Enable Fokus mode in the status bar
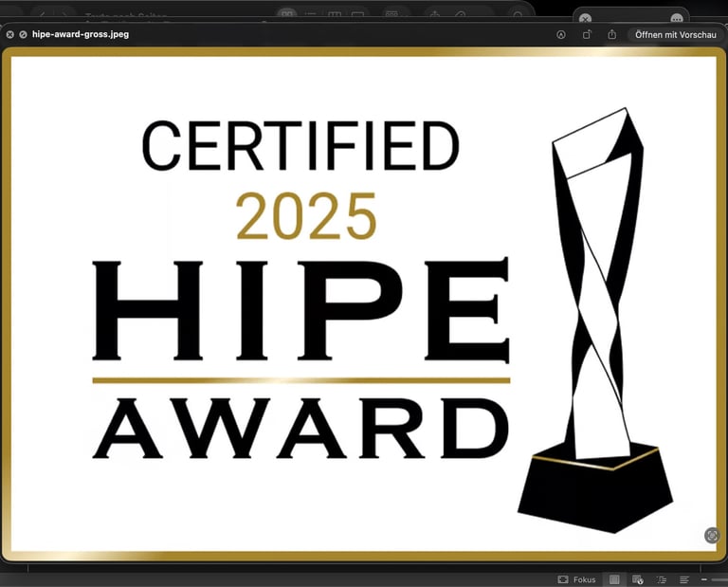Screen dimensions: 728x587 pyautogui.click(x=576, y=579)
